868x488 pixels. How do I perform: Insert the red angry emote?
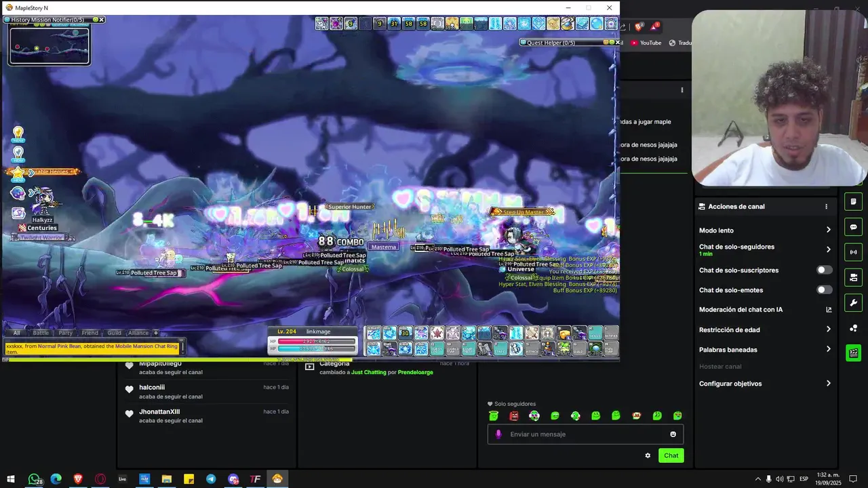(514, 416)
